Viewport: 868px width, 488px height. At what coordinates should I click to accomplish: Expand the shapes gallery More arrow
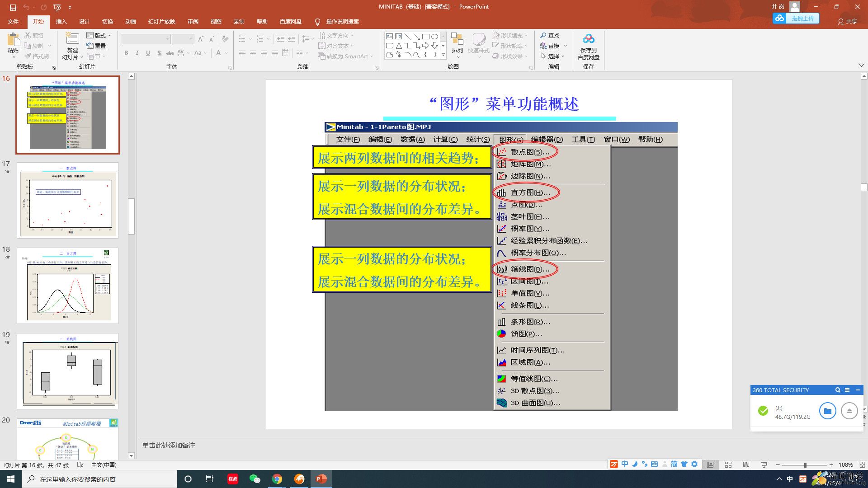click(443, 55)
